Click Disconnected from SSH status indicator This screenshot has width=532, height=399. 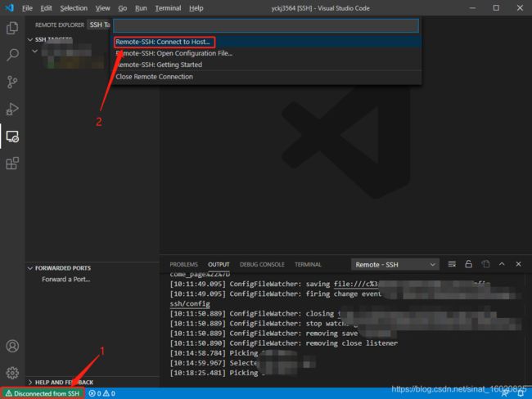coord(43,393)
